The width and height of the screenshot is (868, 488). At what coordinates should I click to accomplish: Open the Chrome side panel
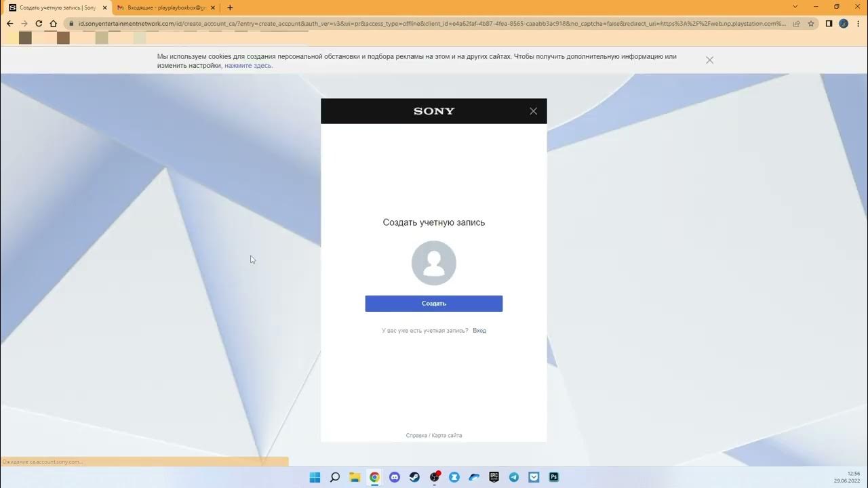[x=829, y=23]
